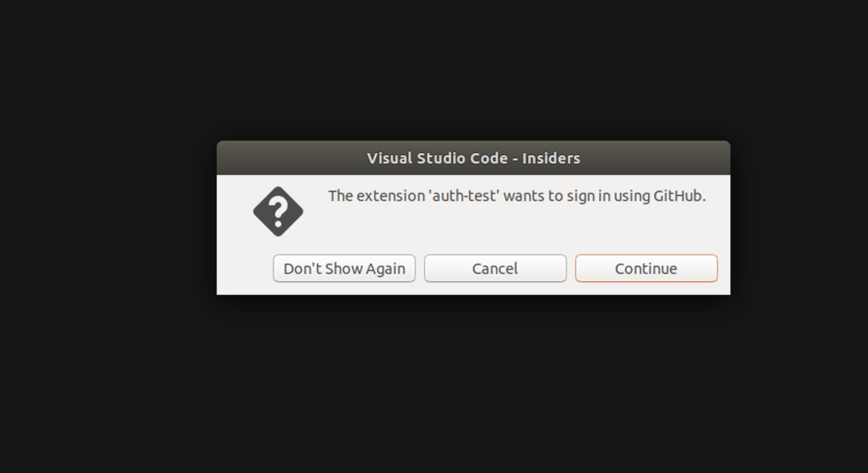Select the Visual Studio Code - Insiders title bar
This screenshot has width=868, height=473.
coord(473,158)
